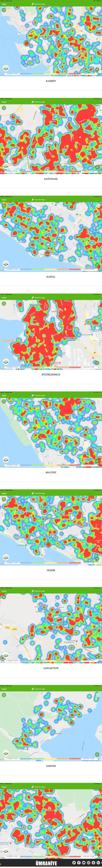
Task: Center my location on Kartal map
Action: pyautogui.click(x=97, y=265)
